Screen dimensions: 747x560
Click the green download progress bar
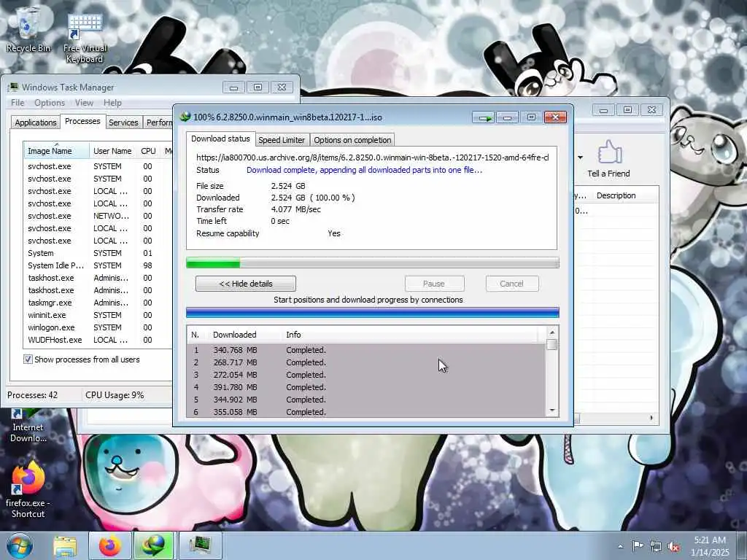[373, 262]
